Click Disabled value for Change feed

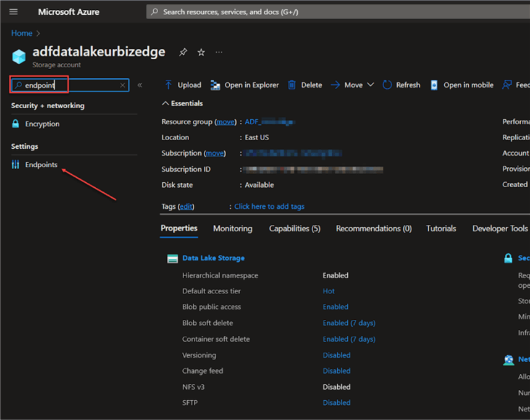point(336,371)
